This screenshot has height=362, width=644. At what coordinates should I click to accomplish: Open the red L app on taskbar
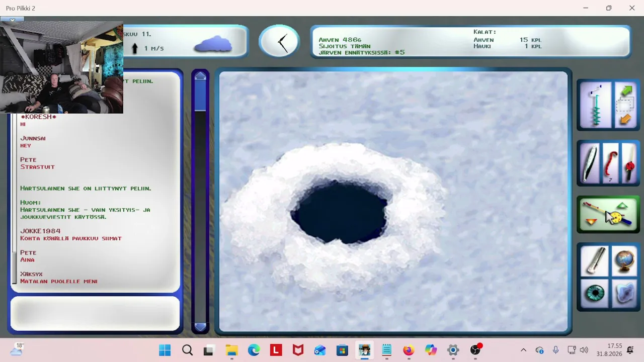(x=276, y=350)
